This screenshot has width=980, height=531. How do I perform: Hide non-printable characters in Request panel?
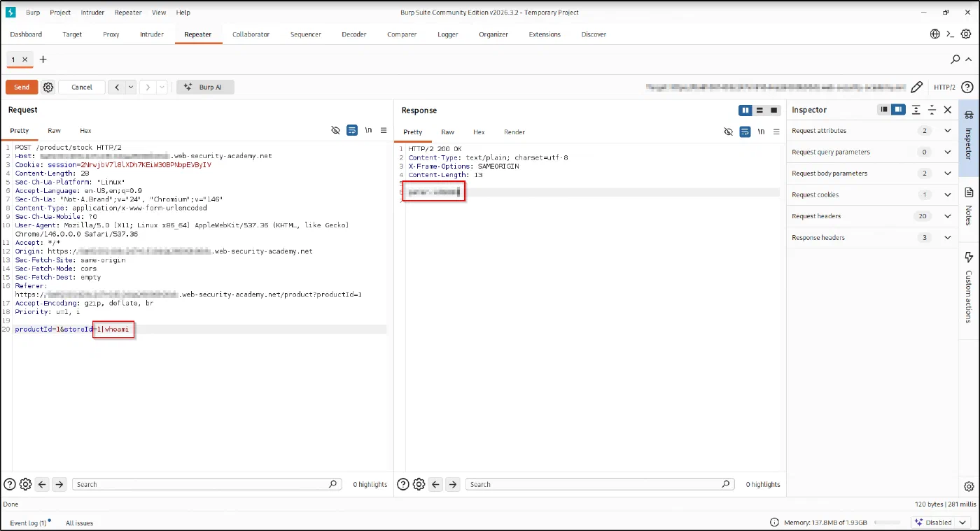(335, 130)
